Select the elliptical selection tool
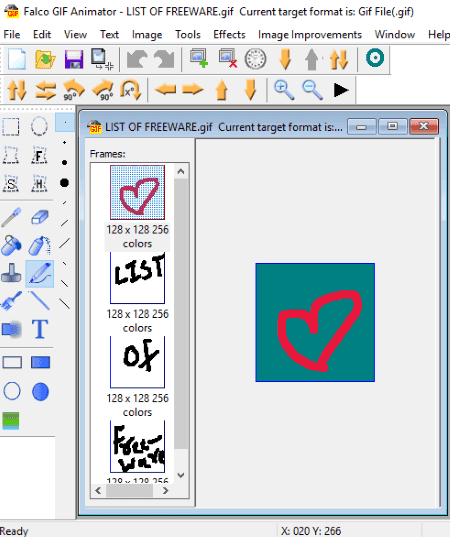Screen dimensions: 450x537 point(39,126)
